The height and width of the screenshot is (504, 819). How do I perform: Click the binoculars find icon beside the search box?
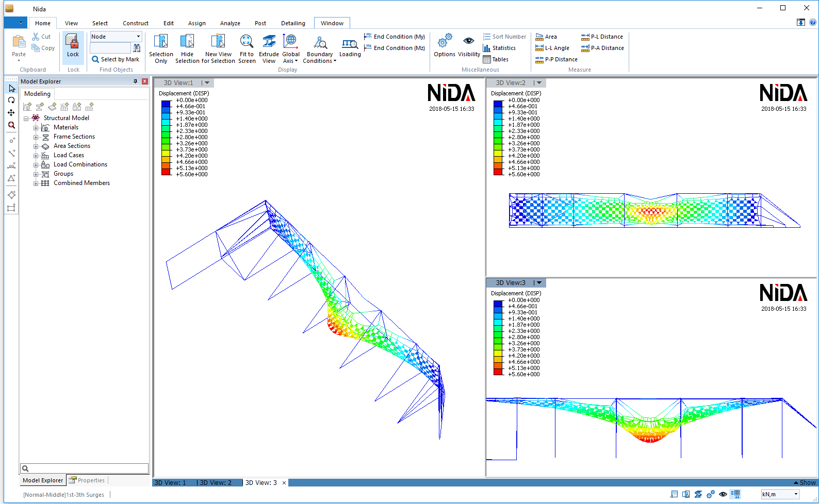[137, 48]
